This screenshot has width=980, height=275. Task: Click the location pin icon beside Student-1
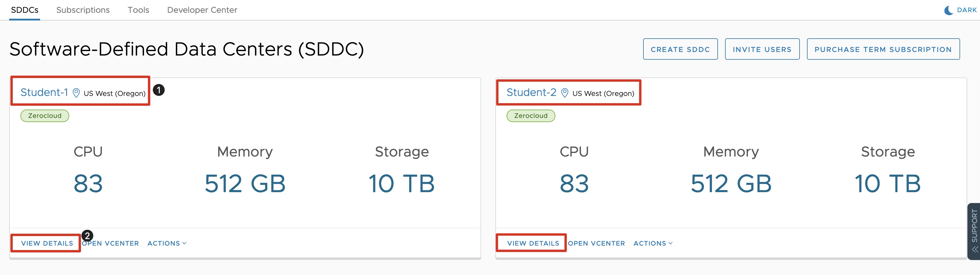(x=76, y=93)
